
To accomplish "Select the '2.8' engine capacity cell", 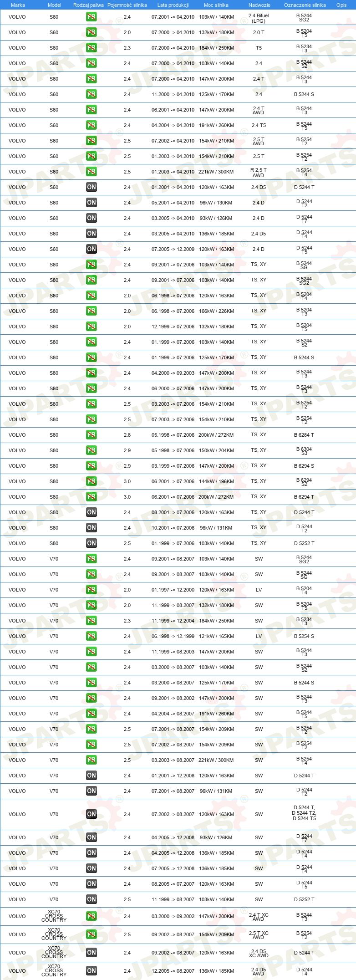I will point(127,435).
